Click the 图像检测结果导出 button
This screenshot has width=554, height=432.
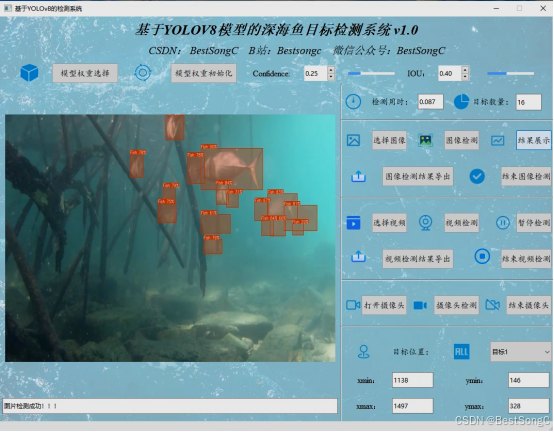click(x=418, y=176)
